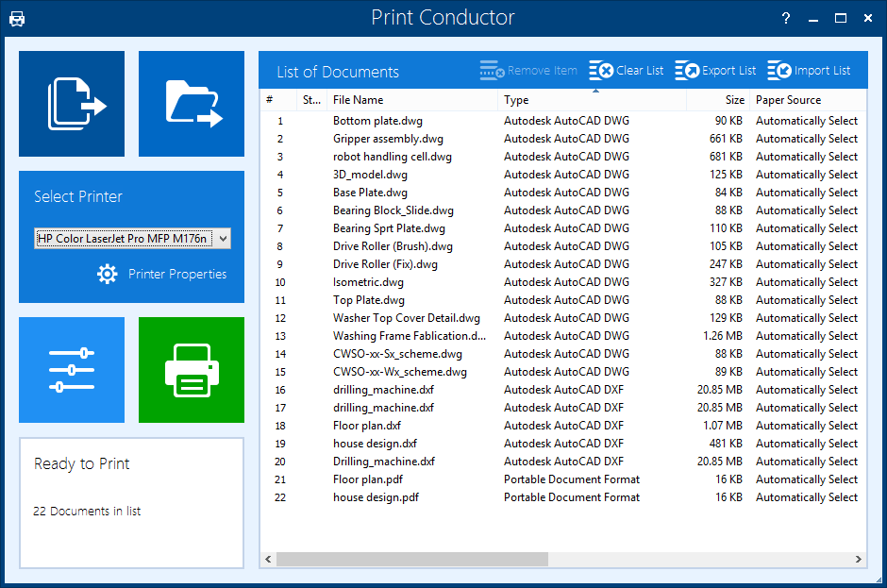Image resolution: width=887 pixels, height=588 pixels.
Task: Click the 1.26 MB size cell
Action: pos(723,336)
